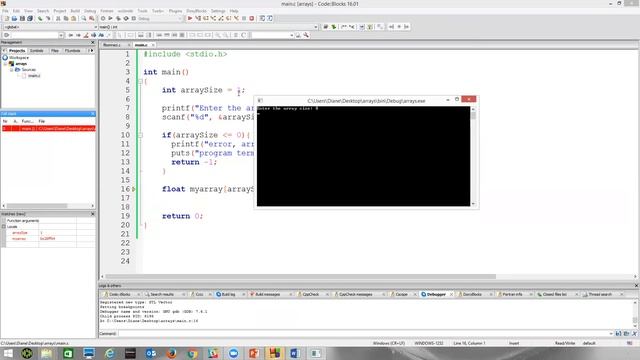Click debugger Command input field
The width and height of the screenshot is (640, 360).
pyautogui.click(x=363, y=333)
